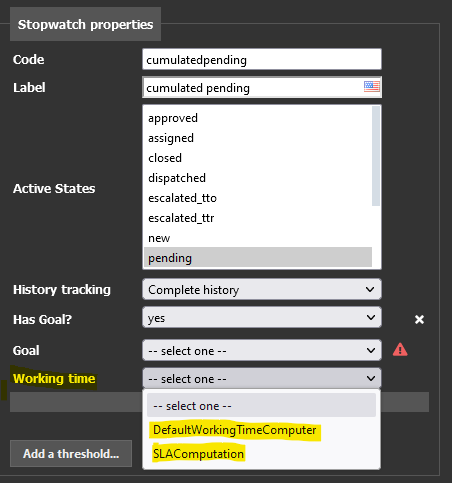Image resolution: width=452 pixels, height=483 pixels.
Task: Click the US flag language icon
Action: pos(371,87)
